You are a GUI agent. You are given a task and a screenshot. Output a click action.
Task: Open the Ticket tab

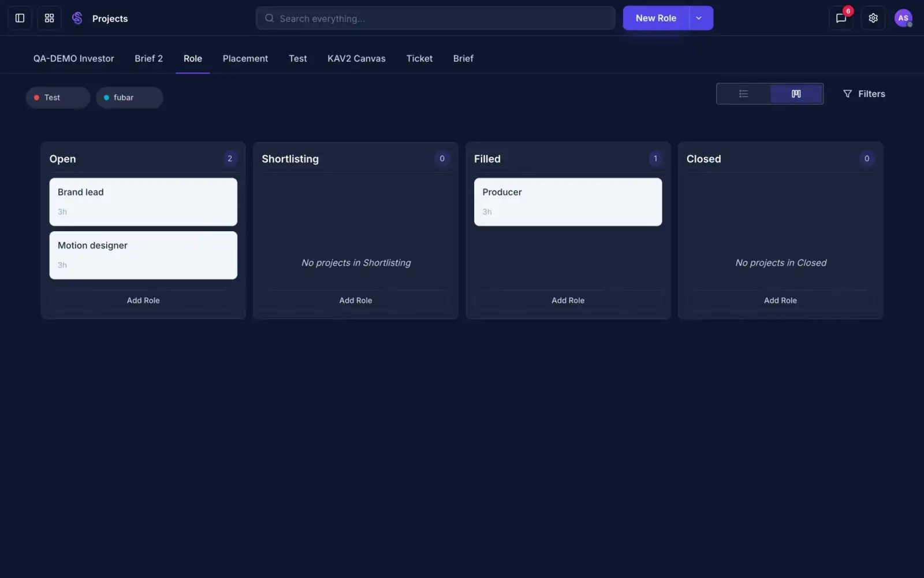[x=419, y=58]
